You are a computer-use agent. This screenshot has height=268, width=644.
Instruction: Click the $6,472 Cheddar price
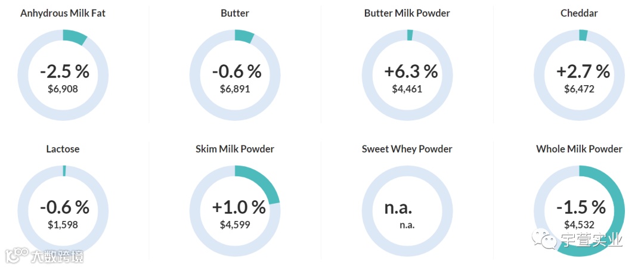579,89
